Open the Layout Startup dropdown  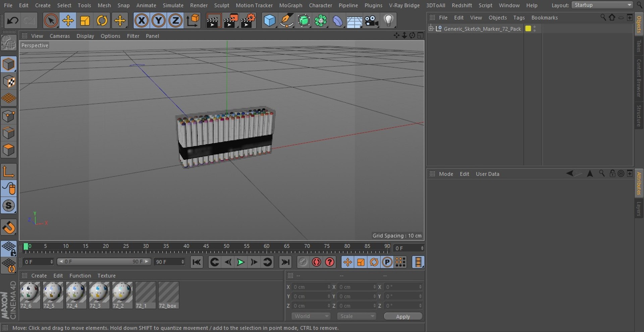(x=602, y=5)
